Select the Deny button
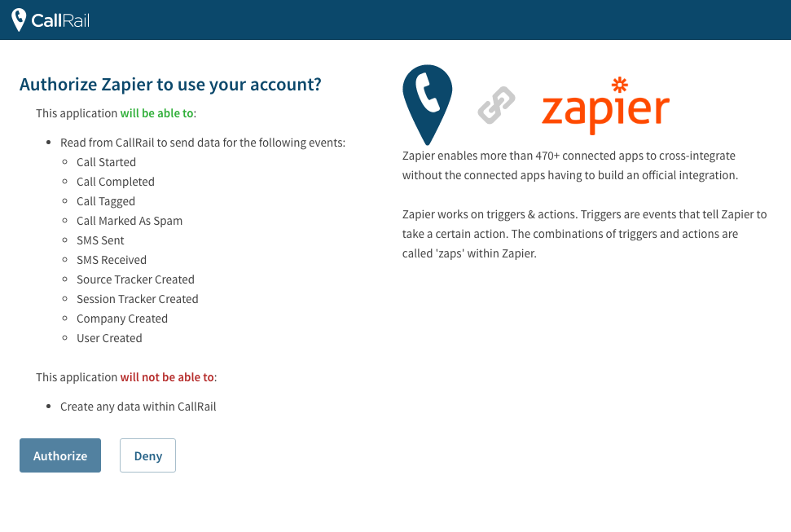Viewport: 791px width, 532px height. tap(147, 455)
